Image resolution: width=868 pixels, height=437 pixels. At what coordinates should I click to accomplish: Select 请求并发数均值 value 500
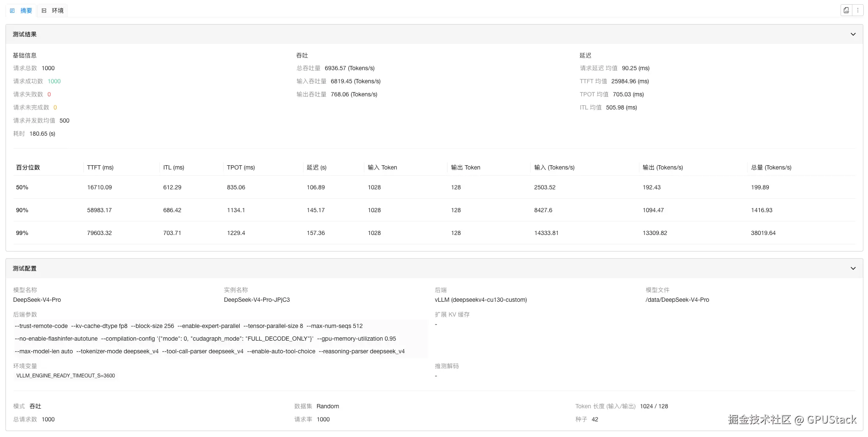click(64, 120)
